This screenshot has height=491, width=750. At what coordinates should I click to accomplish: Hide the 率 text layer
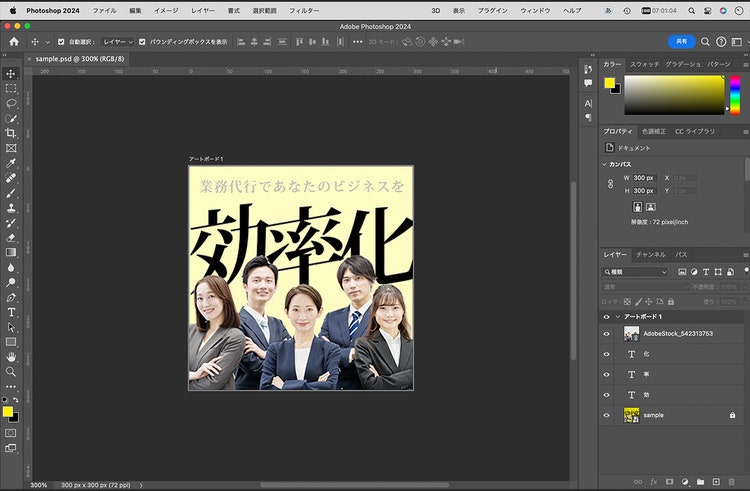pos(607,374)
